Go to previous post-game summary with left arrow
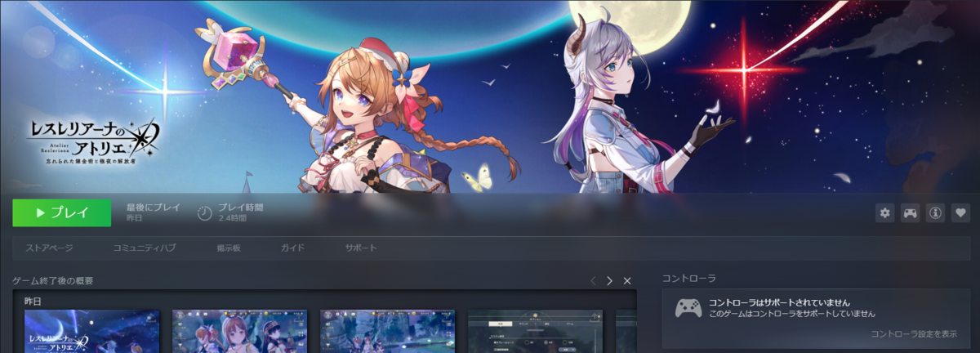980x353 pixels. [x=593, y=280]
